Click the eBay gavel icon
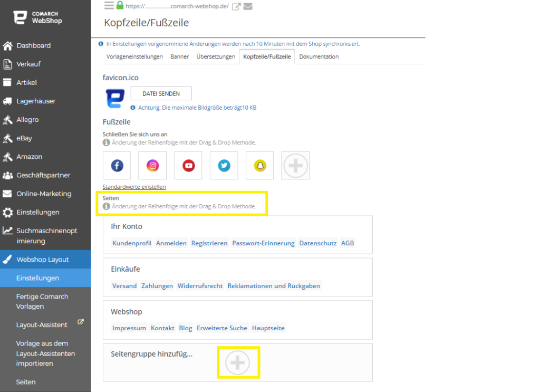540x392 pixels. coord(7,138)
